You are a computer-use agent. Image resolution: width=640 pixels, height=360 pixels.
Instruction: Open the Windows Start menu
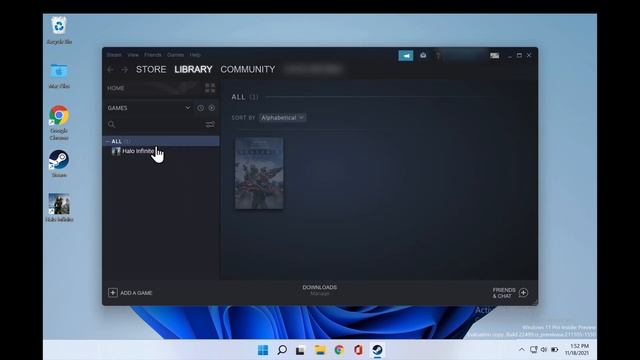tap(263, 350)
